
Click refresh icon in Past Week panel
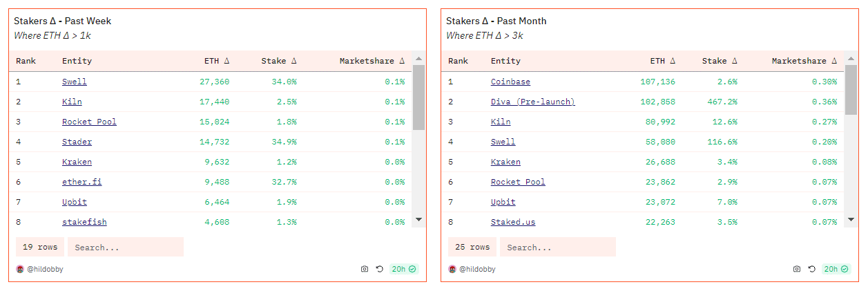379,269
